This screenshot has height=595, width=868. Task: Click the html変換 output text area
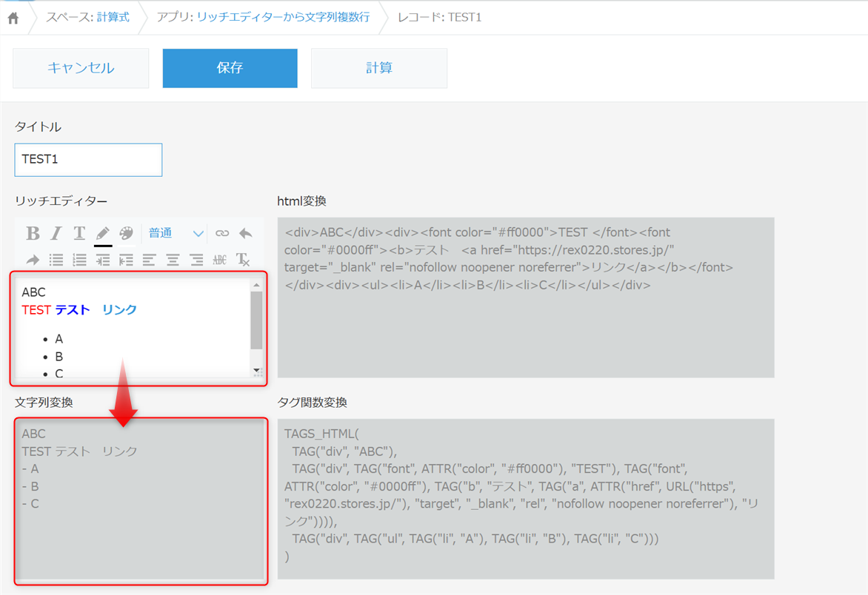coord(525,297)
